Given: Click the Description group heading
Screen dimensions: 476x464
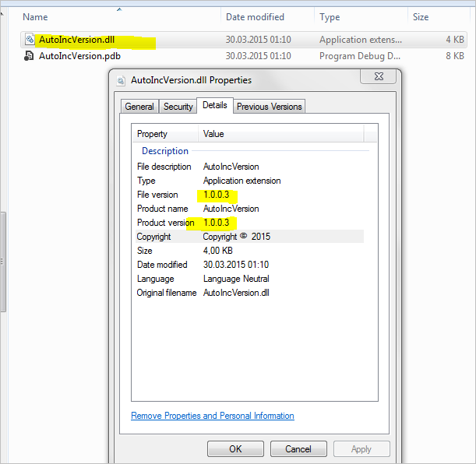Looking at the screenshot, I should [x=165, y=151].
